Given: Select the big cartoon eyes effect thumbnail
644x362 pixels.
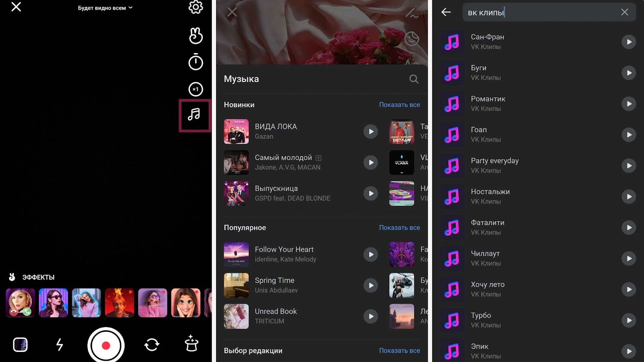Looking at the screenshot, I should 186,303.
